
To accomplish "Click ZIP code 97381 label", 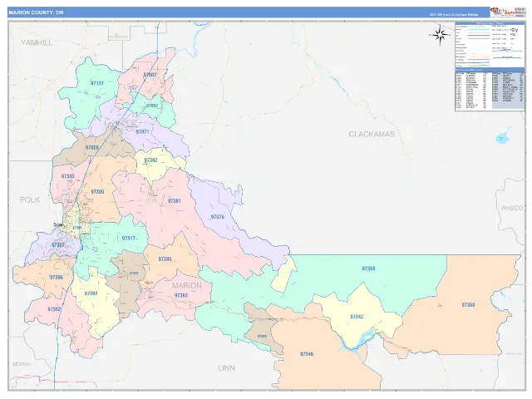I will click(175, 201).
